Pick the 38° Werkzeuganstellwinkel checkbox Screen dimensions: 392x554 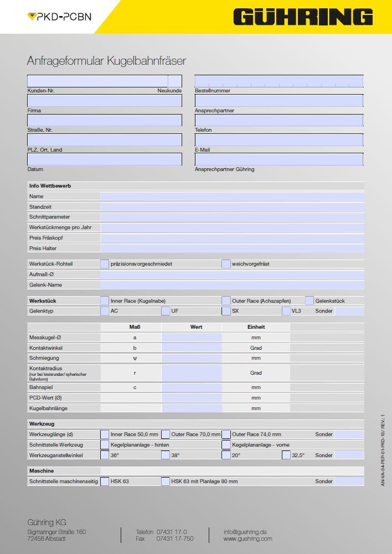(166, 455)
